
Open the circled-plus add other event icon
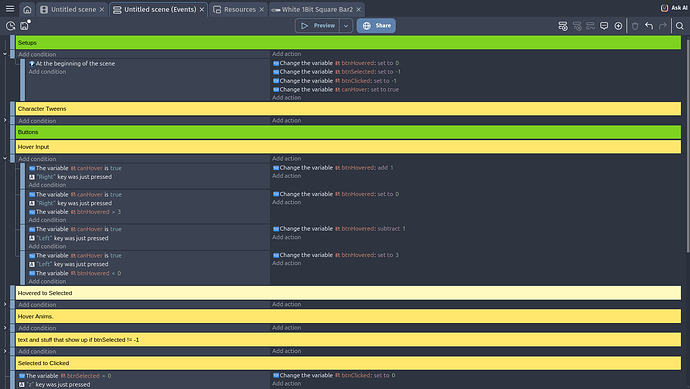[618, 26]
